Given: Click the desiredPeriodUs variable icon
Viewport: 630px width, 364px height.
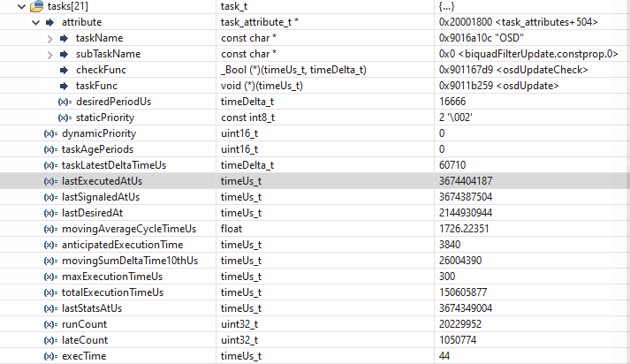Looking at the screenshot, I should [65, 102].
